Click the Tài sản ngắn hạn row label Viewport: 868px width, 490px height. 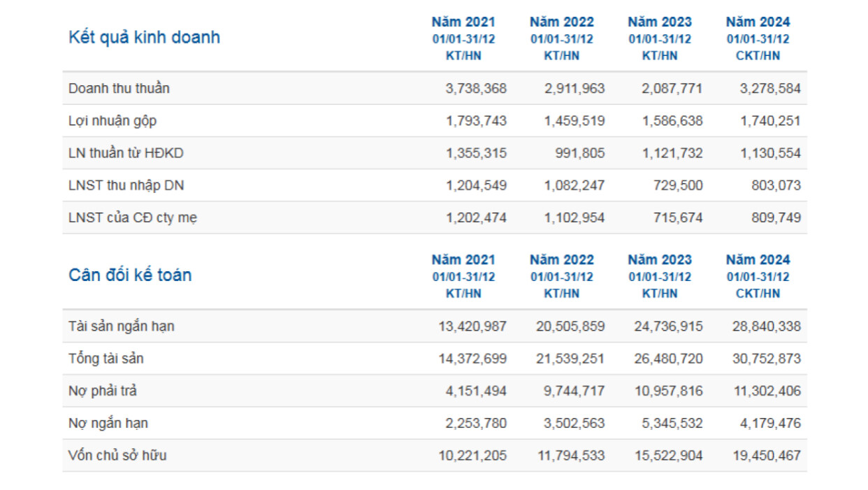click(122, 326)
